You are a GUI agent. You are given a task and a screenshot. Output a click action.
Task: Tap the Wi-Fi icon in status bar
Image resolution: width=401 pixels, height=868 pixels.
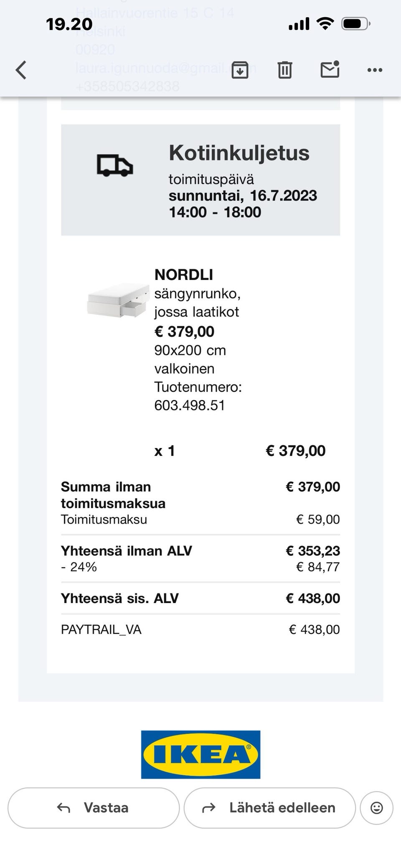click(325, 23)
